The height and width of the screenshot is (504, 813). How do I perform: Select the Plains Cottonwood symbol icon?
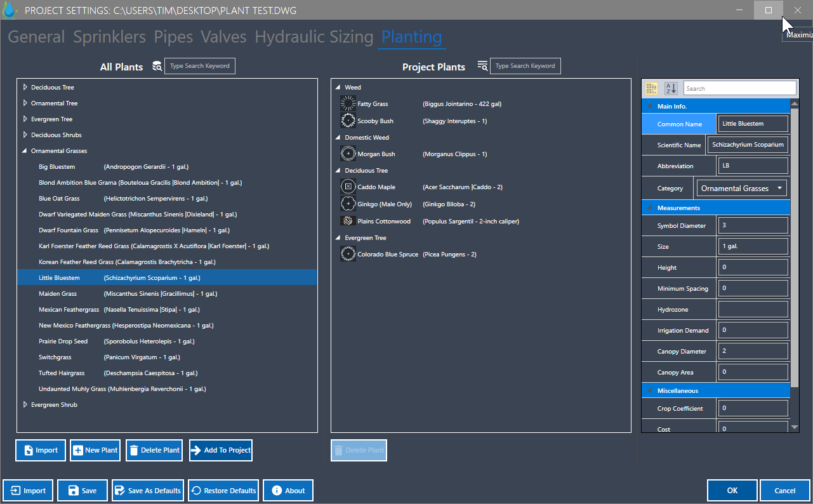click(x=348, y=222)
